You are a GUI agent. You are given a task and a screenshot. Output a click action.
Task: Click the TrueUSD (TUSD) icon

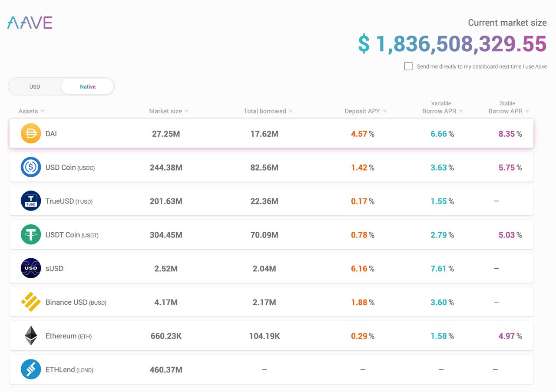coord(31,201)
